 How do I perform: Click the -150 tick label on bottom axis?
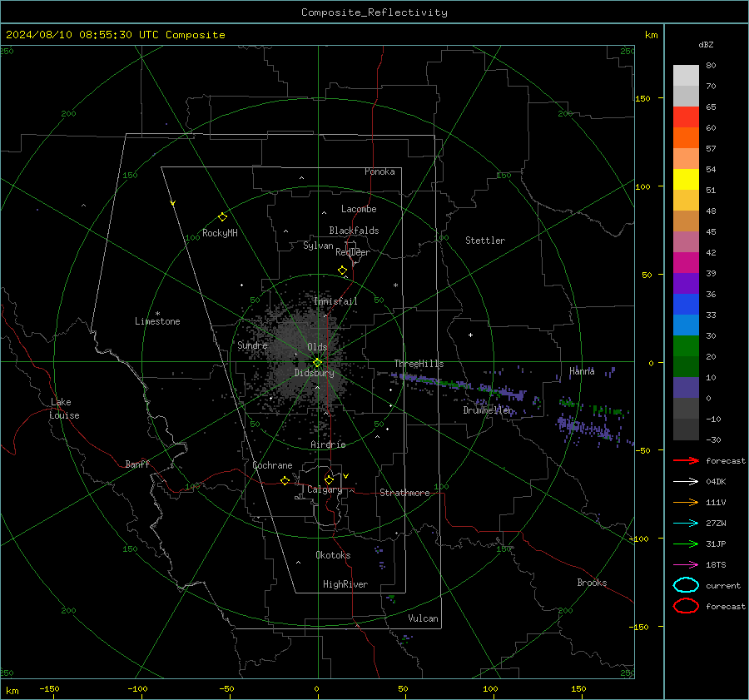pos(49,688)
